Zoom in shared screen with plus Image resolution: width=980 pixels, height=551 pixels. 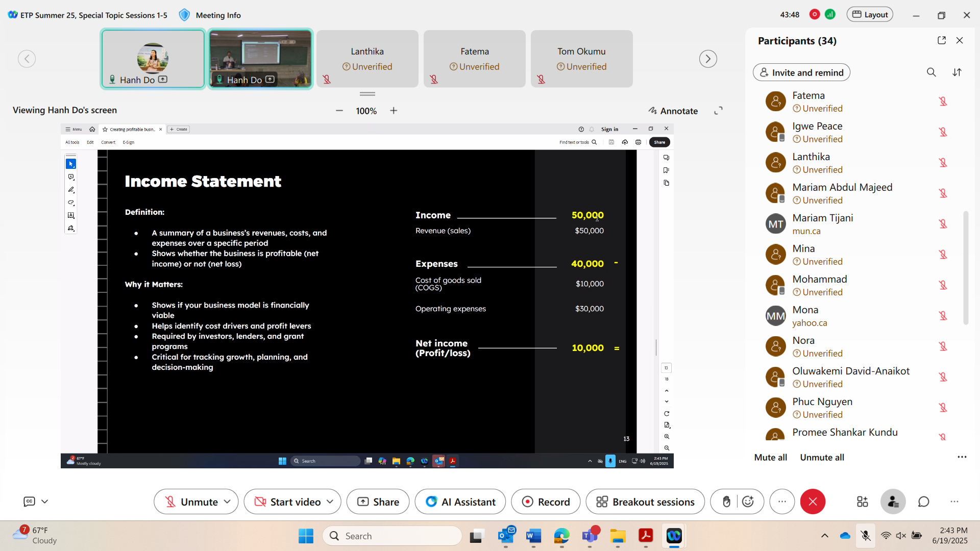tap(394, 111)
